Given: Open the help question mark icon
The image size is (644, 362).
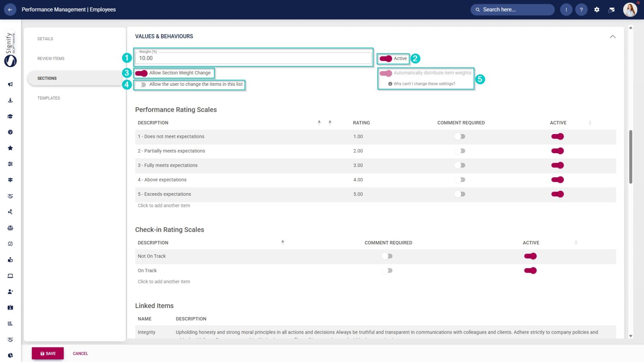Looking at the screenshot, I should pos(581,10).
